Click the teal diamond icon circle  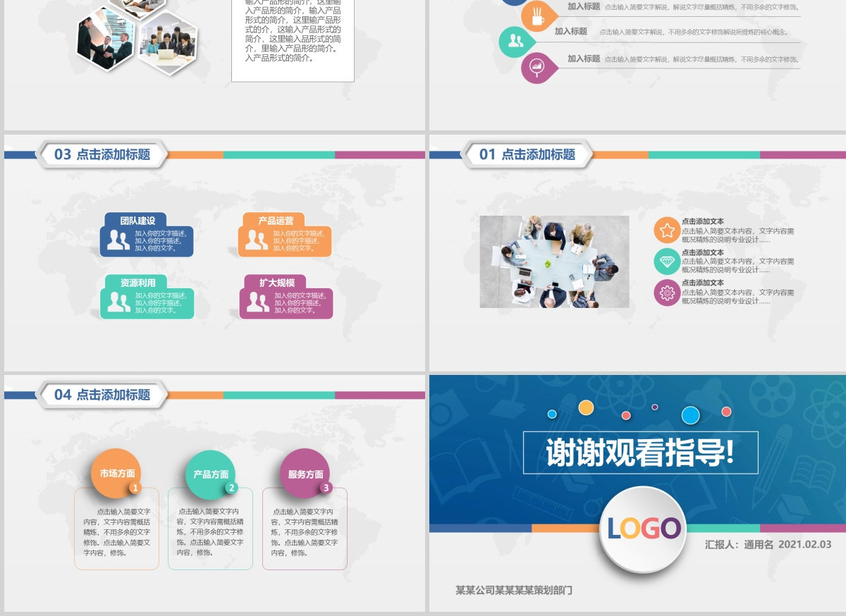[x=667, y=261]
